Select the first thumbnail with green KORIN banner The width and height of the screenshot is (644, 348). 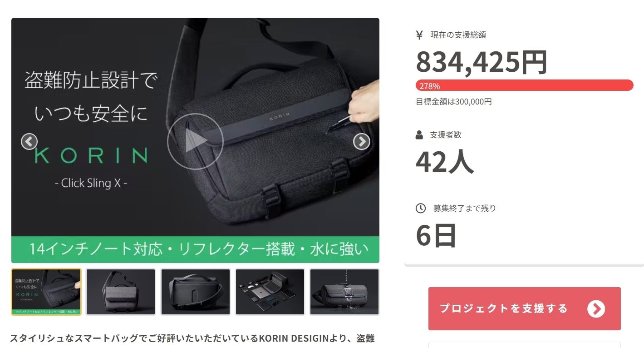[x=46, y=292]
